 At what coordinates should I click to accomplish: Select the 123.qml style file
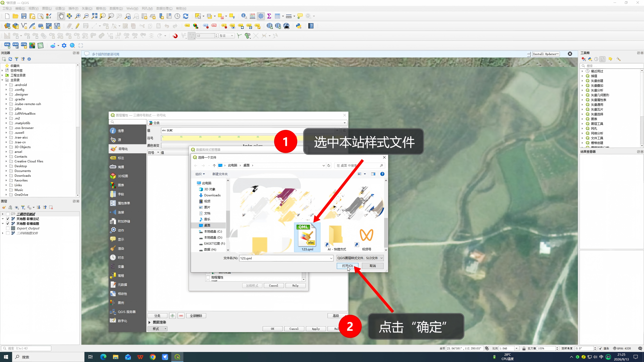click(307, 237)
